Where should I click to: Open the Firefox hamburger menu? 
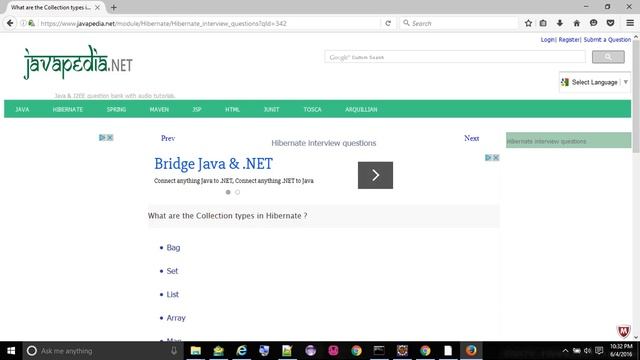630,23
